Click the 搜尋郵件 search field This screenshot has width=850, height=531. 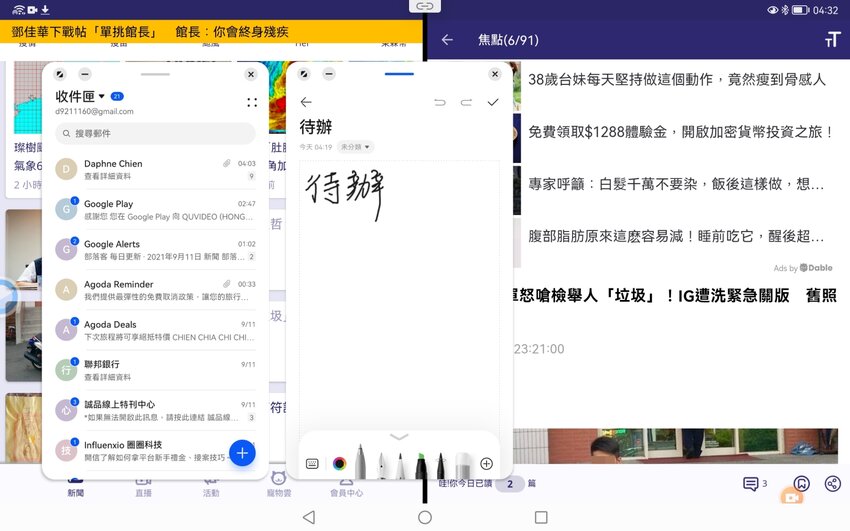coord(155,133)
